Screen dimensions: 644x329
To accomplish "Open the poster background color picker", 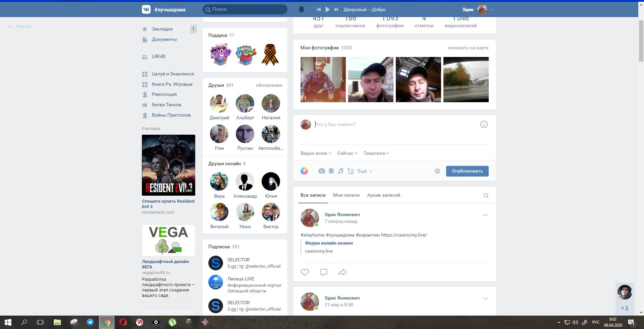I will pyautogui.click(x=304, y=171).
